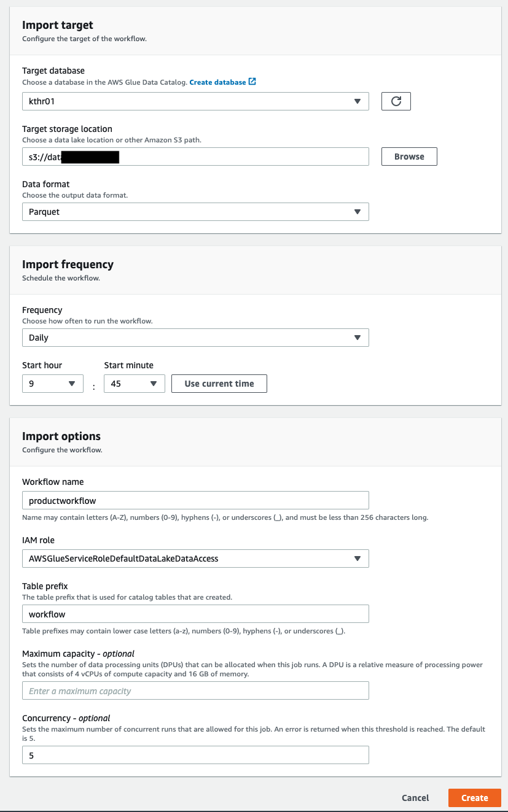Open the Data format dropdown showing Parquet
Screen dimensions: 508x812
(195, 212)
